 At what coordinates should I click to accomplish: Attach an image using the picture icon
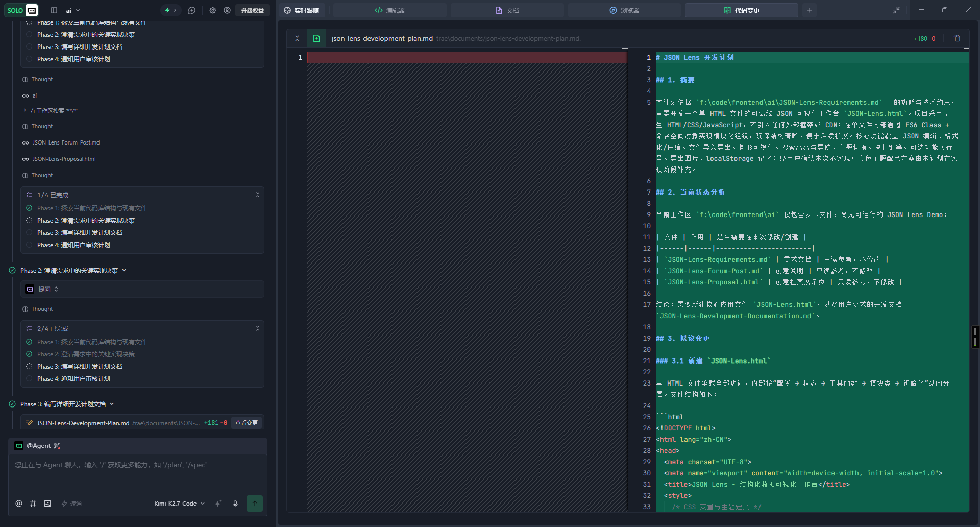click(47, 504)
